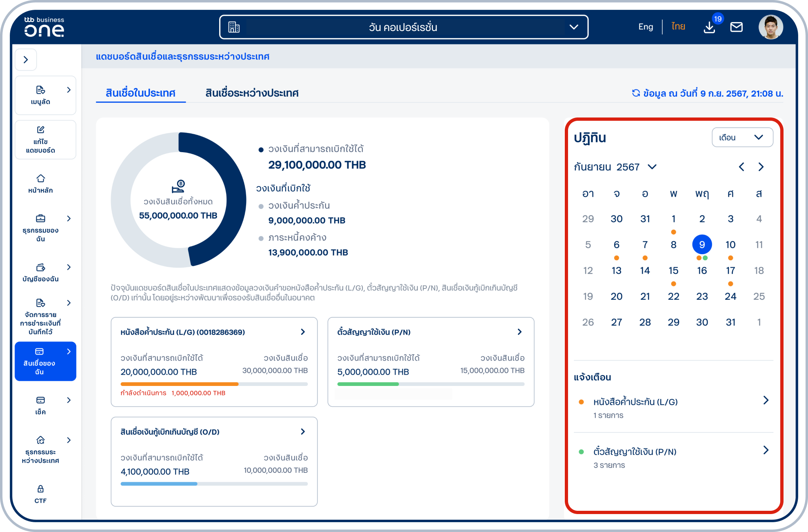Switch language to Eng
This screenshot has width=808, height=532.
(x=646, y=27)
